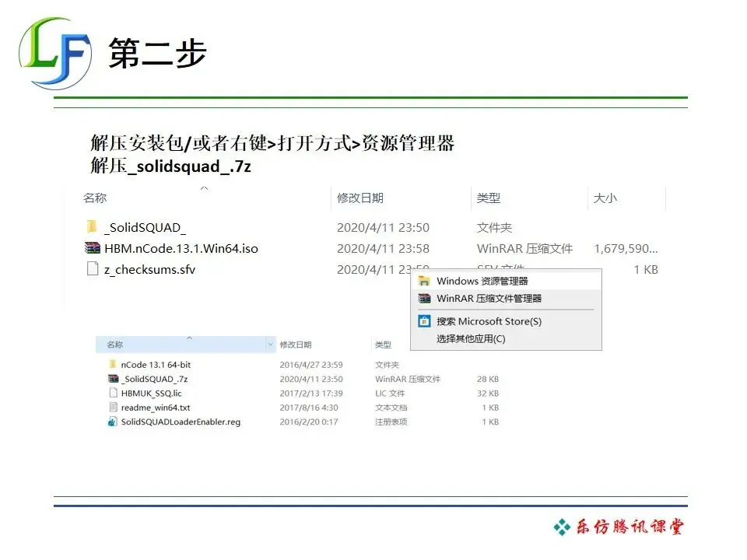The image size is (747, 560).
Task: Pick 选择其他应用(C) in context menu
Action: pyautogui.click(x=506, y=338)
